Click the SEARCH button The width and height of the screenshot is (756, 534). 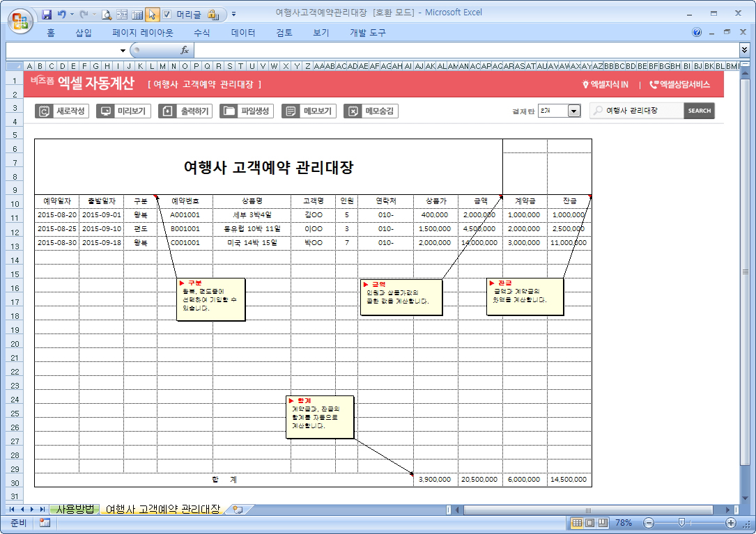pyautogui.click(x=699, y=111)
